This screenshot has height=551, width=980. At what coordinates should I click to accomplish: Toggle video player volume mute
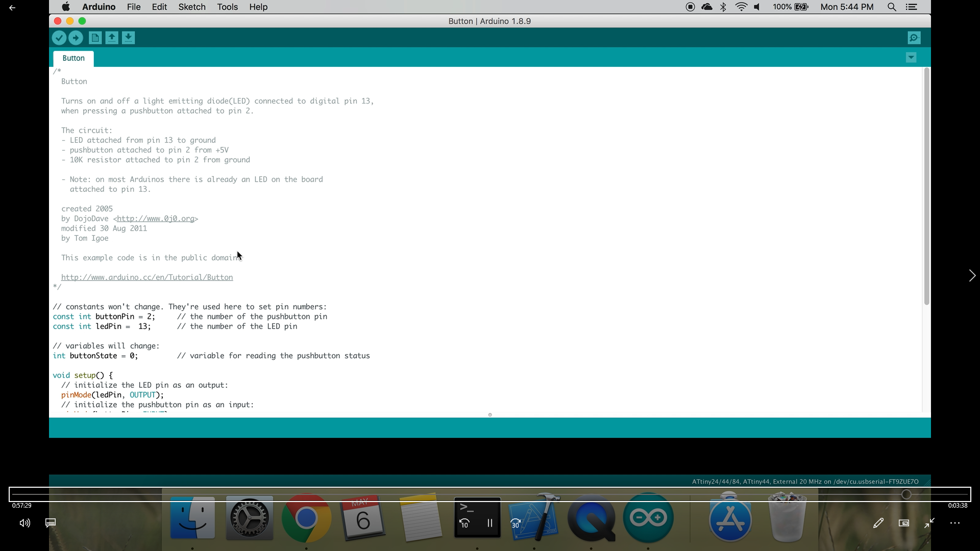tap(24, 523)
